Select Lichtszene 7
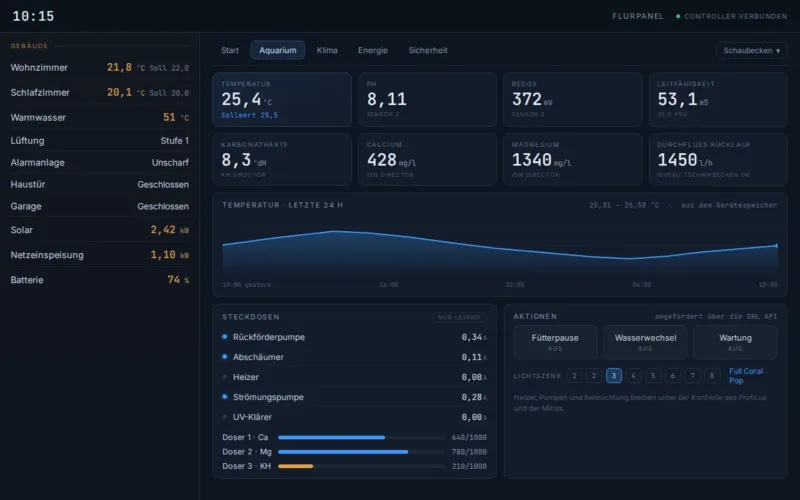 coord(692,376)
